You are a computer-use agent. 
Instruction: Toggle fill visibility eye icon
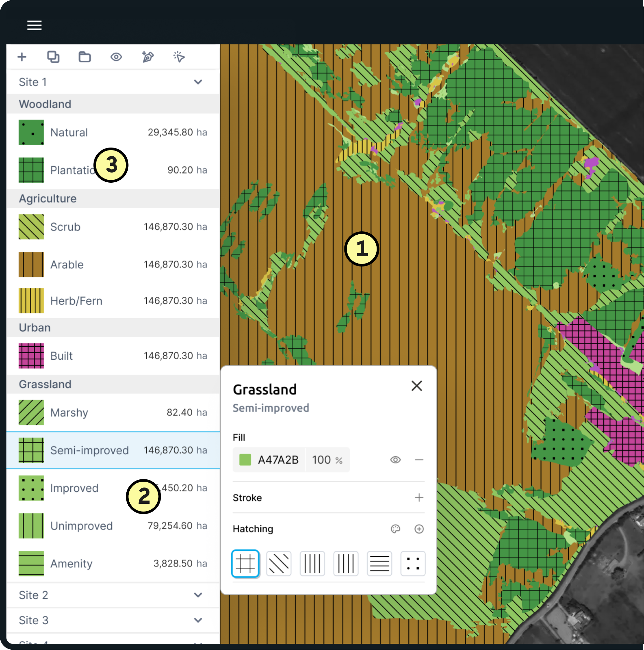(x=395, y=460)
